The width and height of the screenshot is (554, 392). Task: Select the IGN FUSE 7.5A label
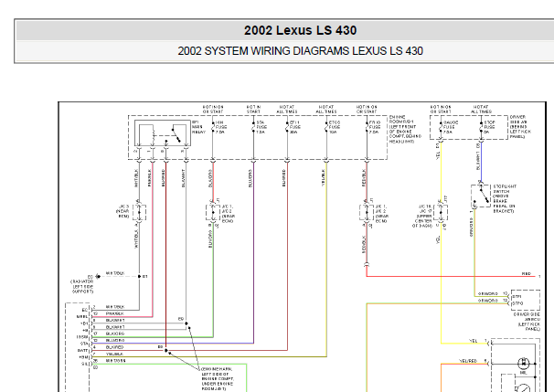221,127
